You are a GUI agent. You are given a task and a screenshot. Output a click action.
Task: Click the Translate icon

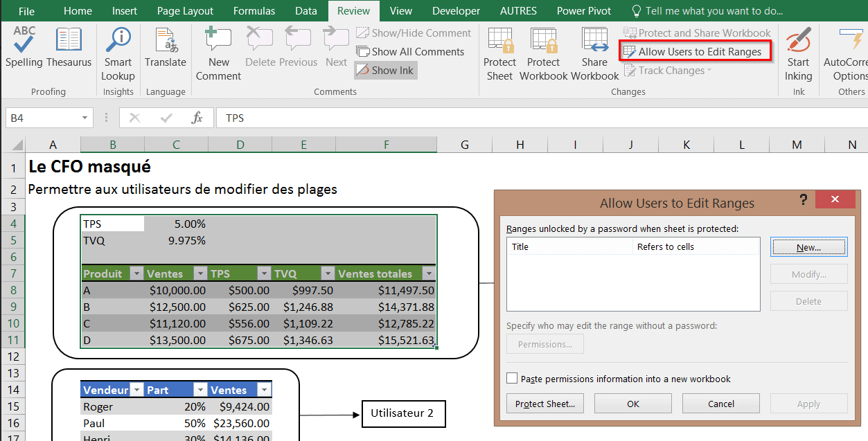point(165,47)
